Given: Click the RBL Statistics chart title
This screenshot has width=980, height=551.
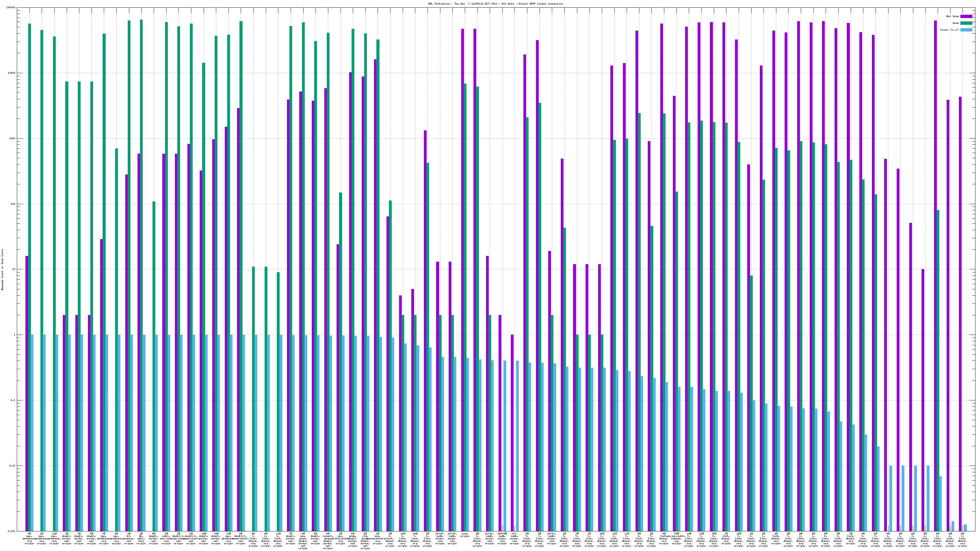Looking at the screenshot, I should pyautogui.click(x=495, y=4).
